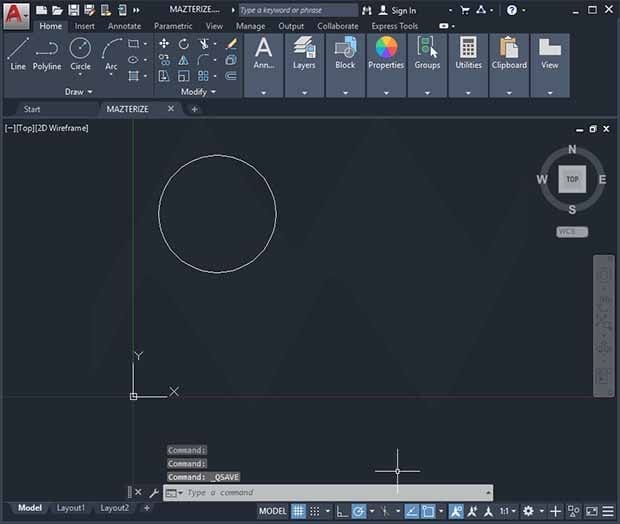Save the drawing with the Save icon
Screen dimensions: 620x524
[74, 10]
